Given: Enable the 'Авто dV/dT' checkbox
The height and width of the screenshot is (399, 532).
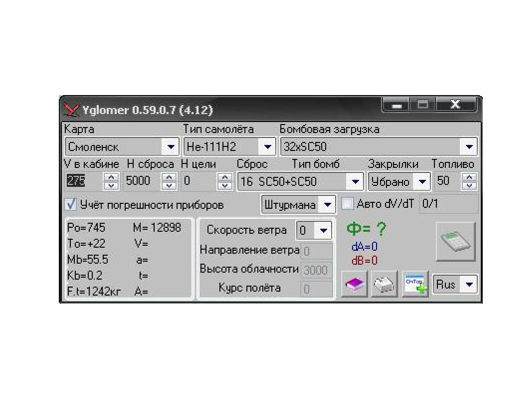Looking at the screenshot, I should pyautogui.click(x=347, y=203).
